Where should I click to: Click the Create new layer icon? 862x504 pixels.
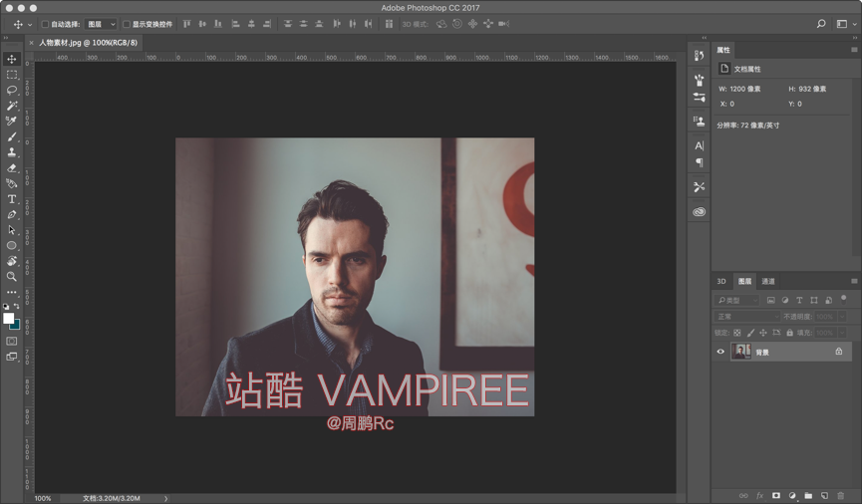(x=824, y=496)
